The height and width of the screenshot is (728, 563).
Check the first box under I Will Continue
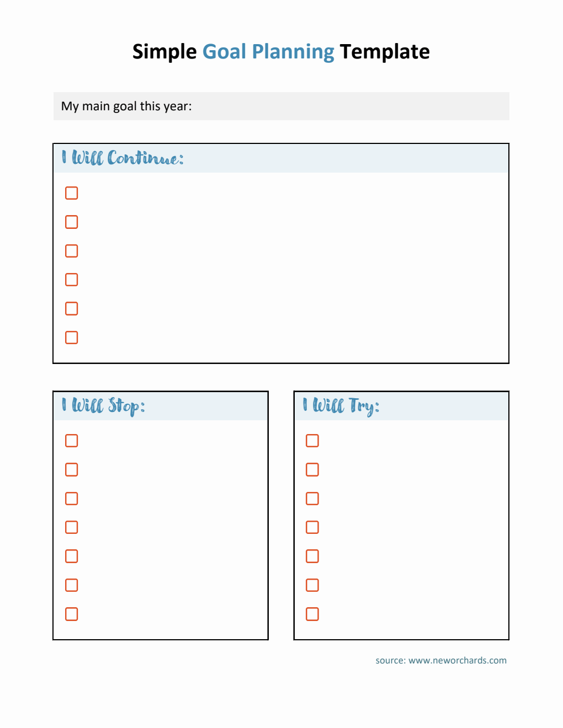(72, 193)
